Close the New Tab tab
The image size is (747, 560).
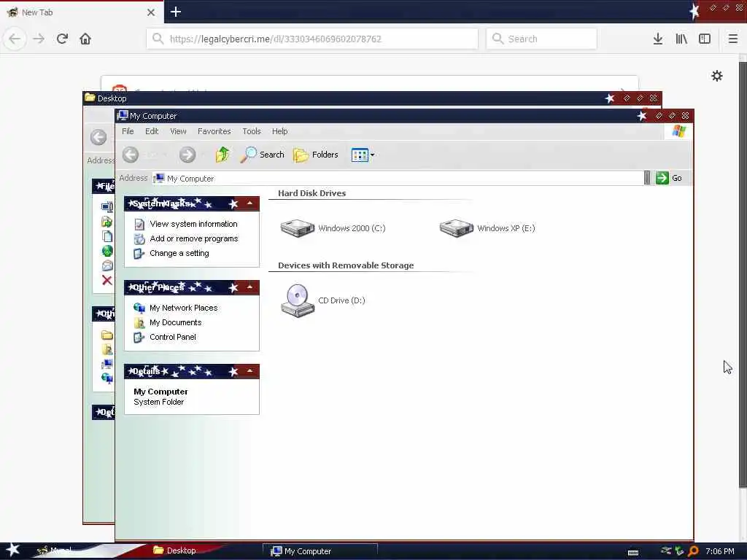click(x=151, y=12)
